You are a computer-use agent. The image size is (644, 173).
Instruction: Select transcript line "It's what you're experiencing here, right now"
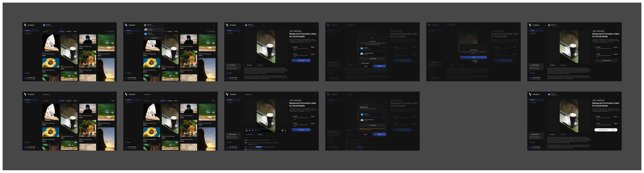[259, 140]
